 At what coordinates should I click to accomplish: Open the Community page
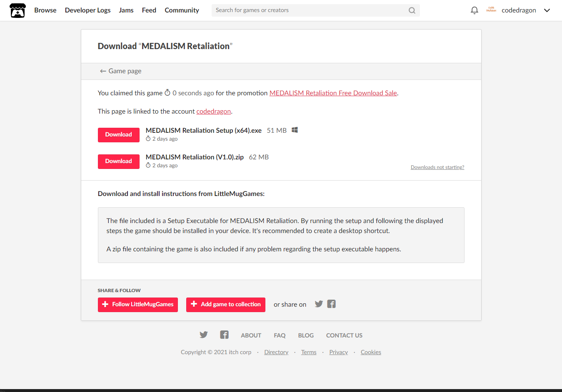pos(182,10)
